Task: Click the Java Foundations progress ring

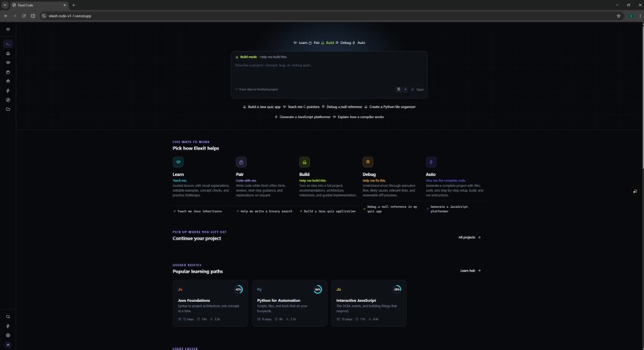Action: [x=238, y=289]
